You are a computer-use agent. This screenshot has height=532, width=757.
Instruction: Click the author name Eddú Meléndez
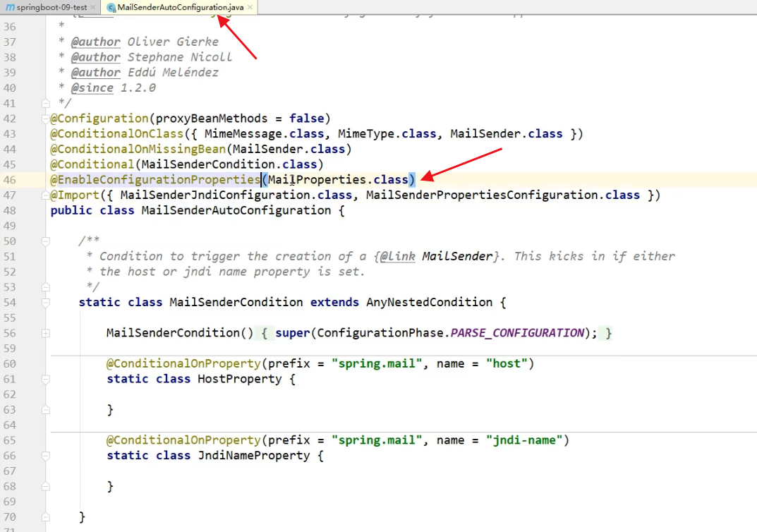point(173,73)
